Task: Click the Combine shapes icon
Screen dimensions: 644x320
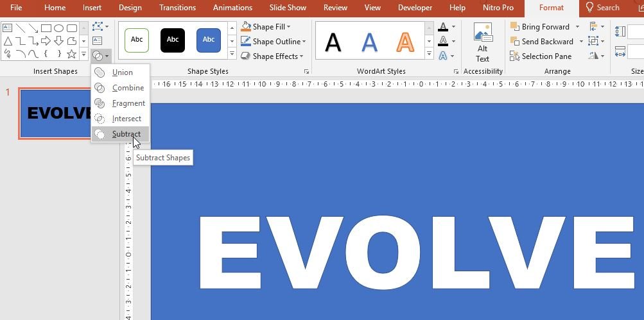Action: 100,88
